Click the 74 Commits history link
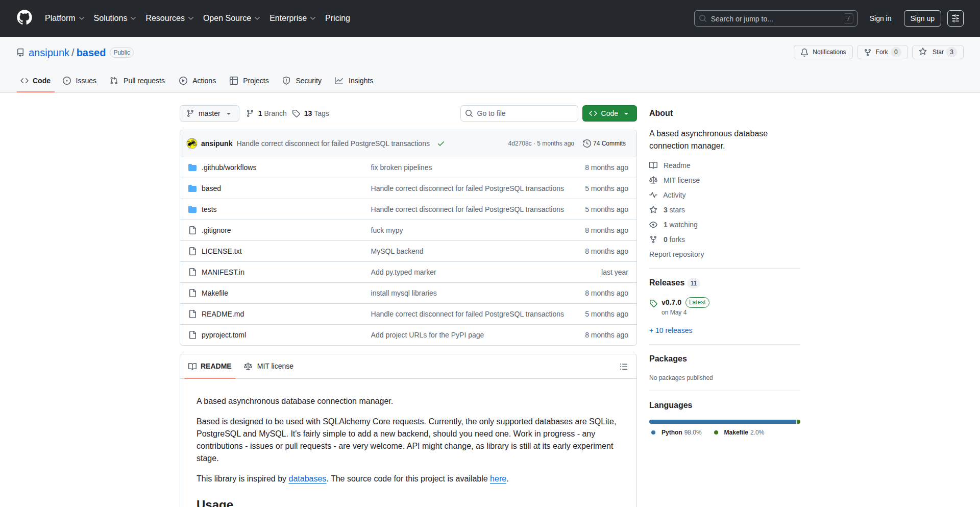 coord(604,143)
